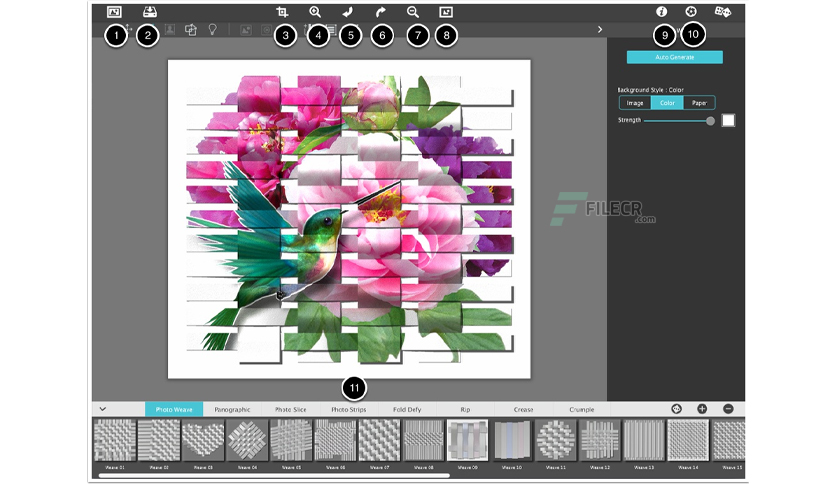
Task: Open the white background color swatch
Action: click(x=728, y=120)
